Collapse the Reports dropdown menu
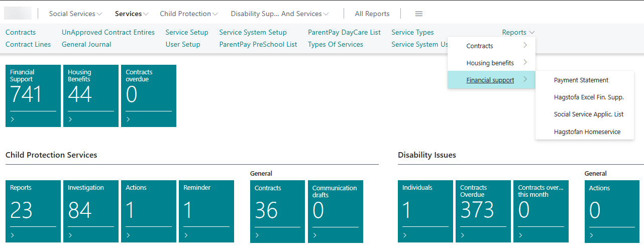 518,32
